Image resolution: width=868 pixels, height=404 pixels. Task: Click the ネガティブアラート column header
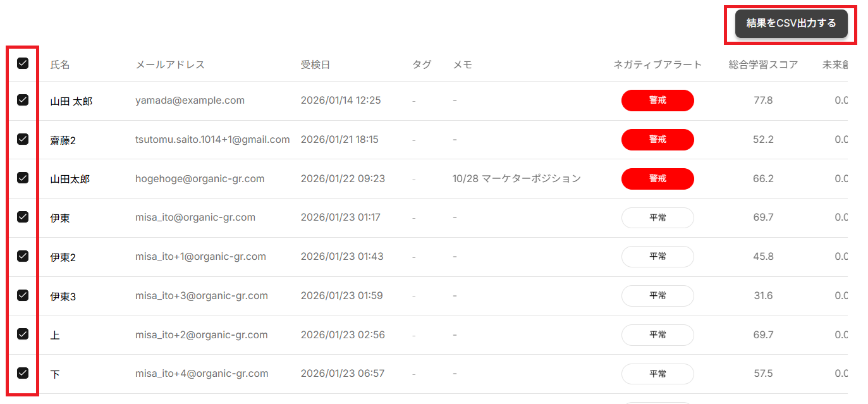[657, 64]
